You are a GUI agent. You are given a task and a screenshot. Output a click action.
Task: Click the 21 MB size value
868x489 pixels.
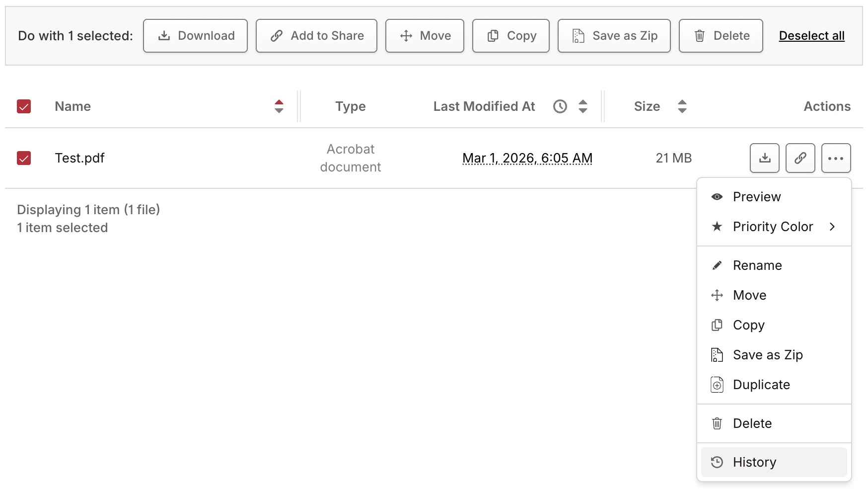674,158
